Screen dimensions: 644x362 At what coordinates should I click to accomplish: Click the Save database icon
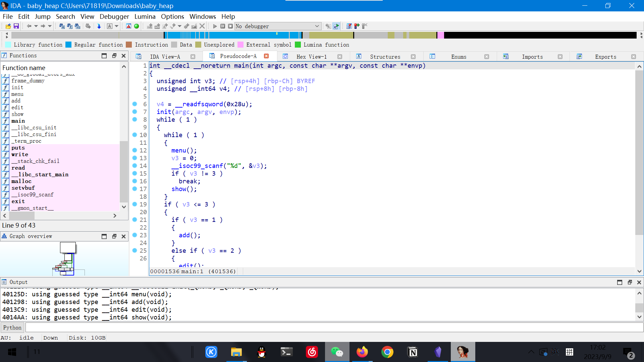pos(16,26)
